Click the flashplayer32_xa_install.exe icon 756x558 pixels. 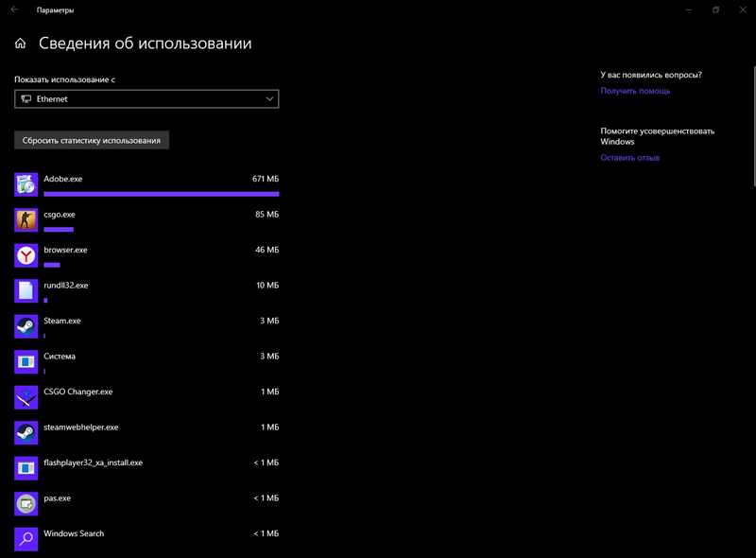point(26,468)
